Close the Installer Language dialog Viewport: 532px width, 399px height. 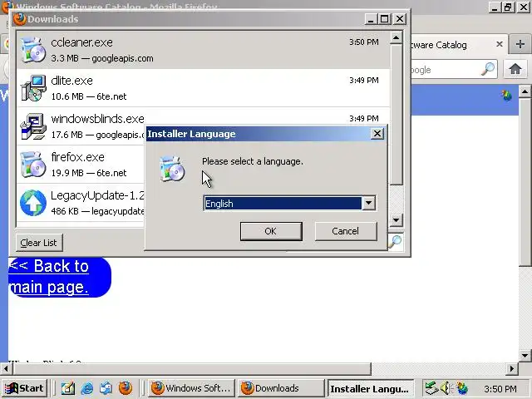377,134
